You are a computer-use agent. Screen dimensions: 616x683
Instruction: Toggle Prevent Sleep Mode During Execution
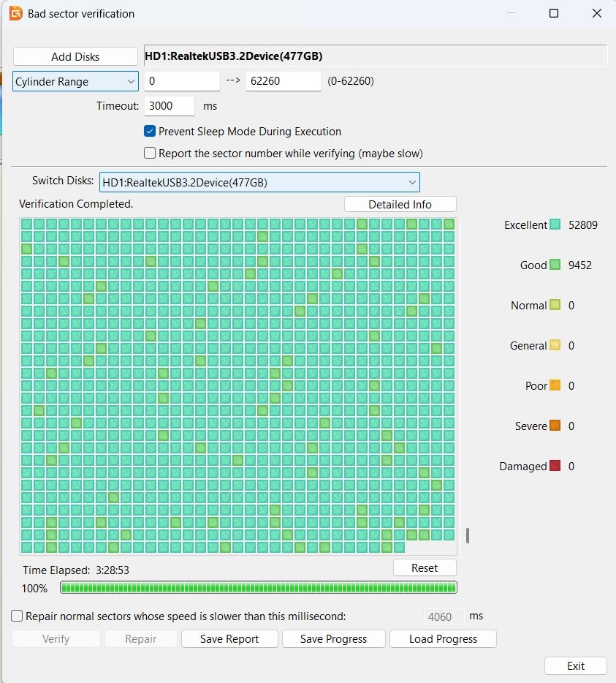point(151,132)
